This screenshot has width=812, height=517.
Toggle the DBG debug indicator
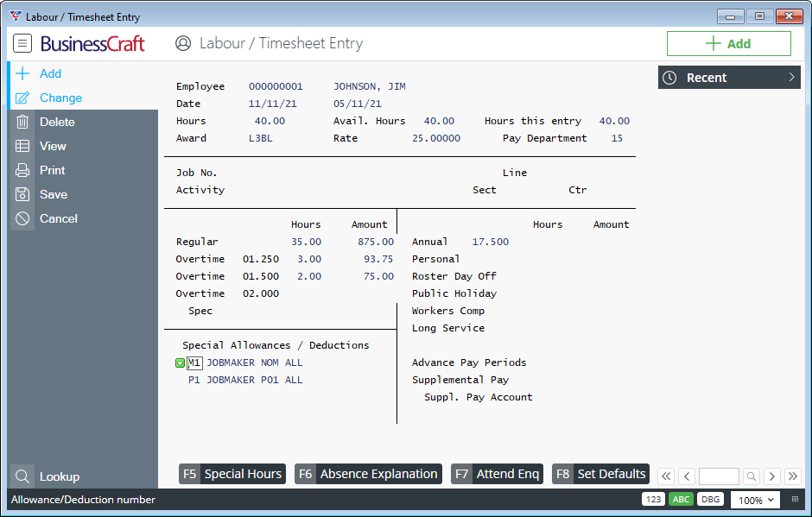point(710,500)
